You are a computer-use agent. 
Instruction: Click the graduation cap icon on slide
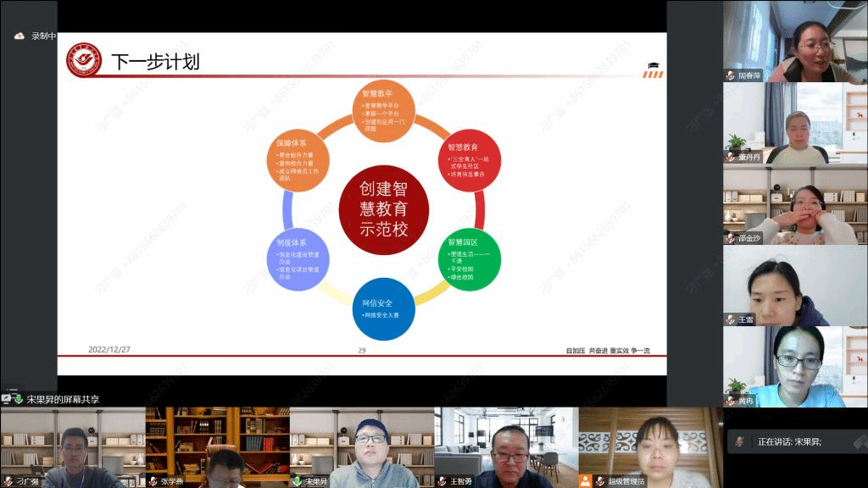653,64
